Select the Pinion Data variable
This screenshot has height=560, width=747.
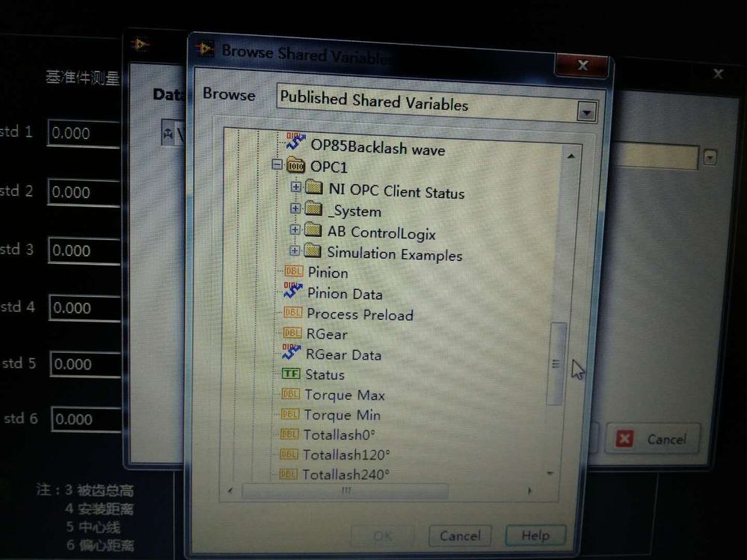coord(345,293)
